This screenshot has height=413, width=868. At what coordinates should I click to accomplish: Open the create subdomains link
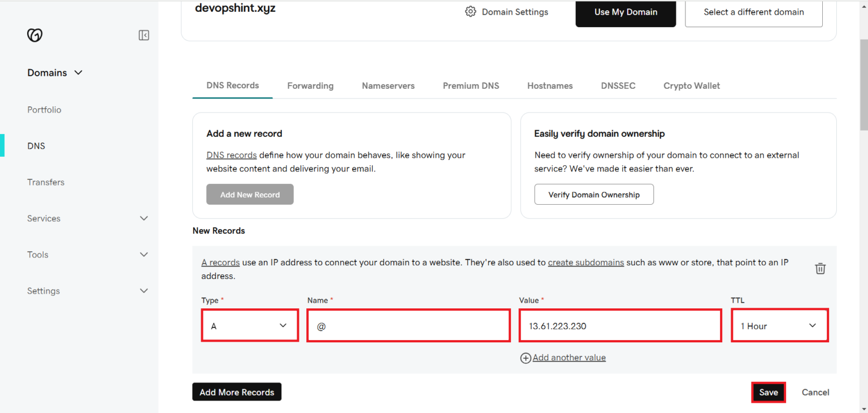coord(586,262)
